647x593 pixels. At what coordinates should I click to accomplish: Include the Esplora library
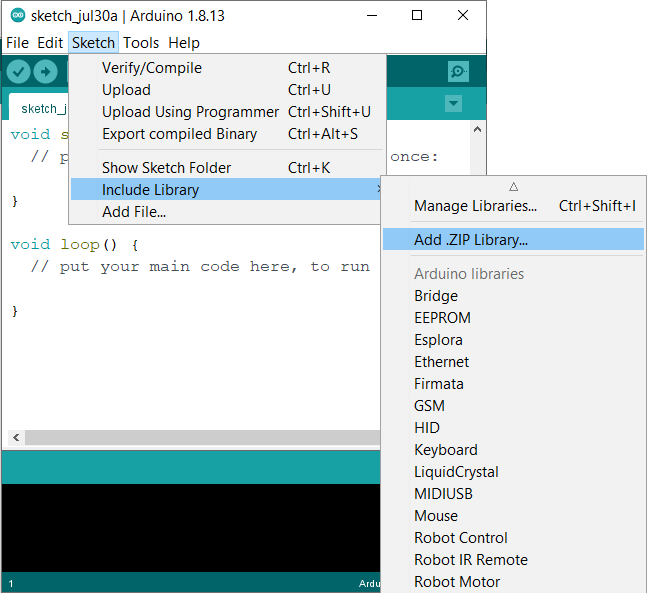coord(513,340)
